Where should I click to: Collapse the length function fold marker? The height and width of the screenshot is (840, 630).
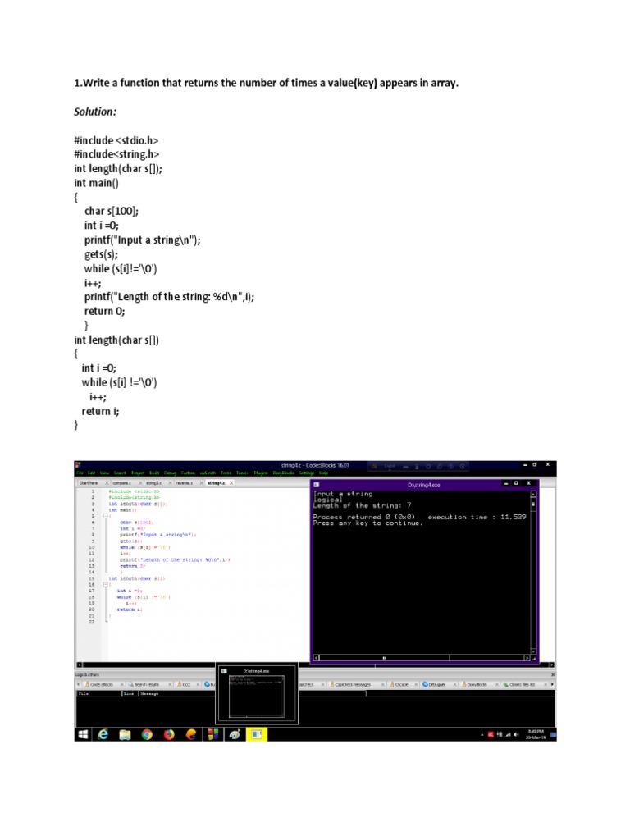[x=106, y=584]
